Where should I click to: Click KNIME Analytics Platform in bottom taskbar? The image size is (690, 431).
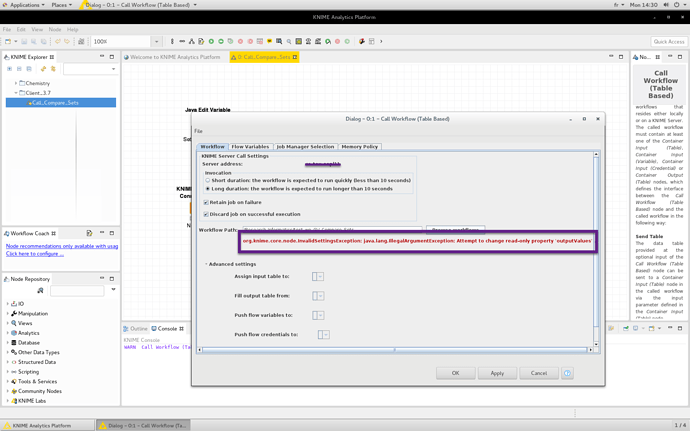pyautogui.click(x=47, y=425)
